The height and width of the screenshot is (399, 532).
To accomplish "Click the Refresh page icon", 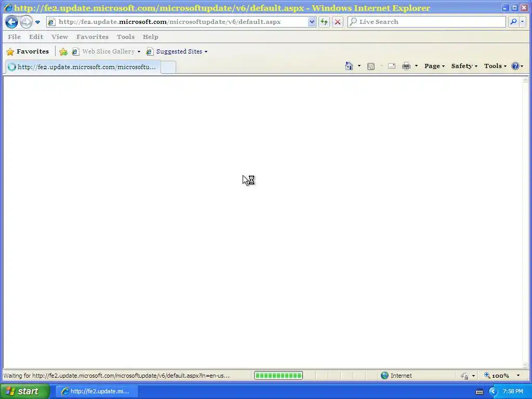I will point(324,22).
